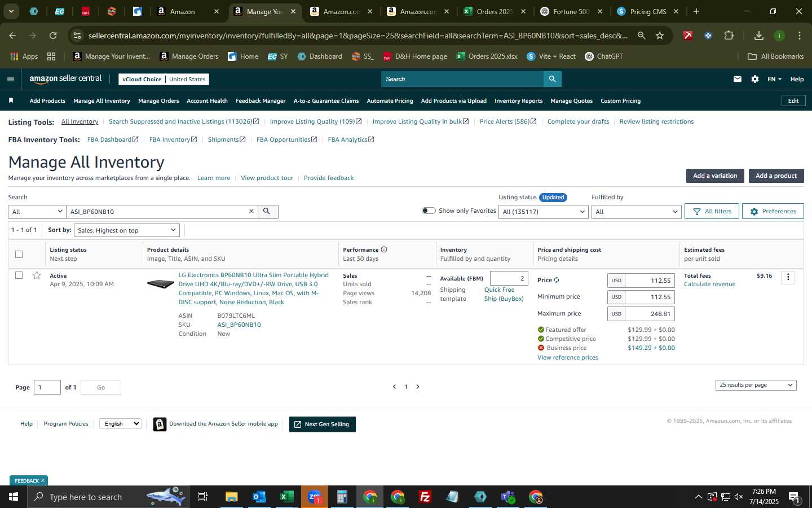Open SKU ASI_BP60NB10 link
Screen dimensions: 812x508
pyautogui.click(x=239, y=325)
